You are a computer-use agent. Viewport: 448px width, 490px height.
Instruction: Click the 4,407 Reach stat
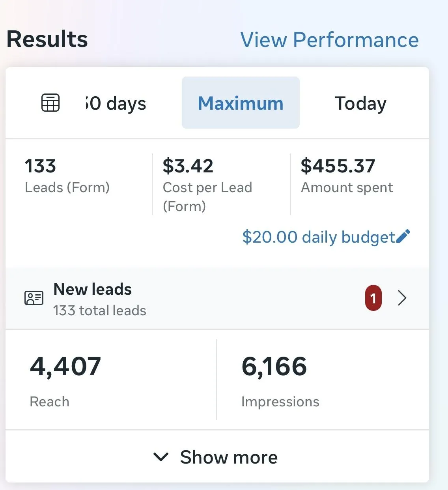pyautogui.click(x=65, y=380)
